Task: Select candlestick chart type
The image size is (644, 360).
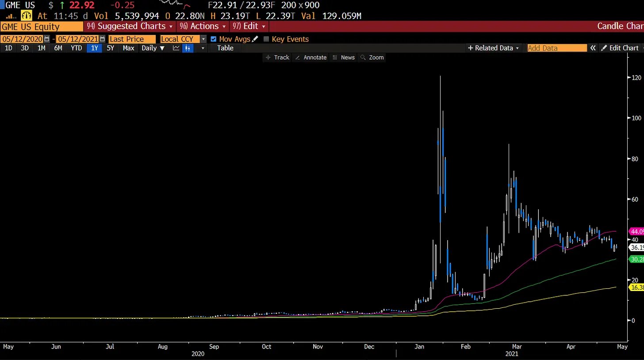Action: [x=188, y=48]
